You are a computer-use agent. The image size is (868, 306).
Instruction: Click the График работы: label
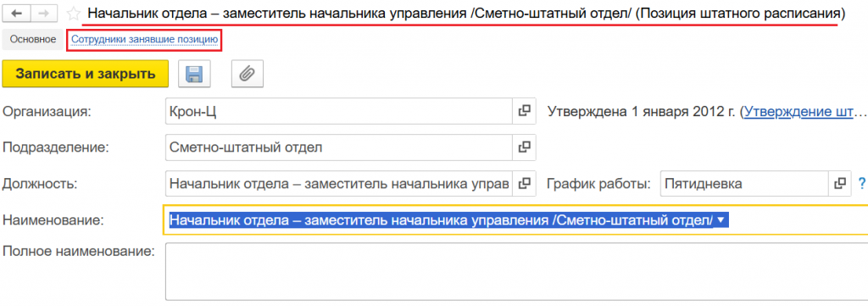pos(599,184)
